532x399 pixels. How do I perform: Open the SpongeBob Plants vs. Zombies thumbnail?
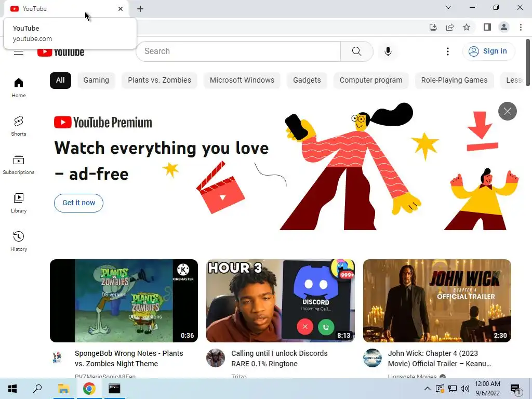pyautogui.click(x=124, y=301)
